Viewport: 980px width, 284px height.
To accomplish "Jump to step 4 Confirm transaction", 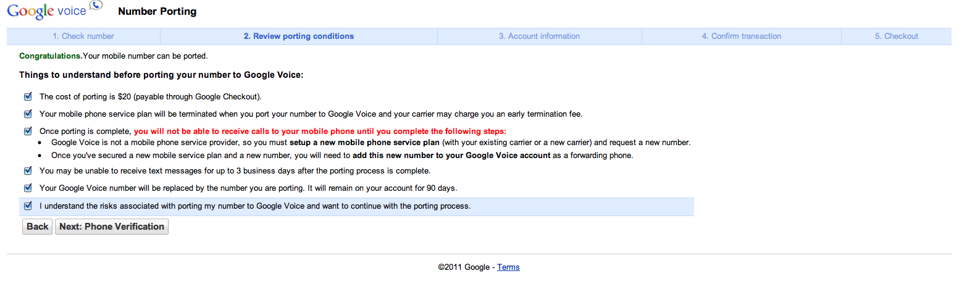I will (x=741, y=36).
